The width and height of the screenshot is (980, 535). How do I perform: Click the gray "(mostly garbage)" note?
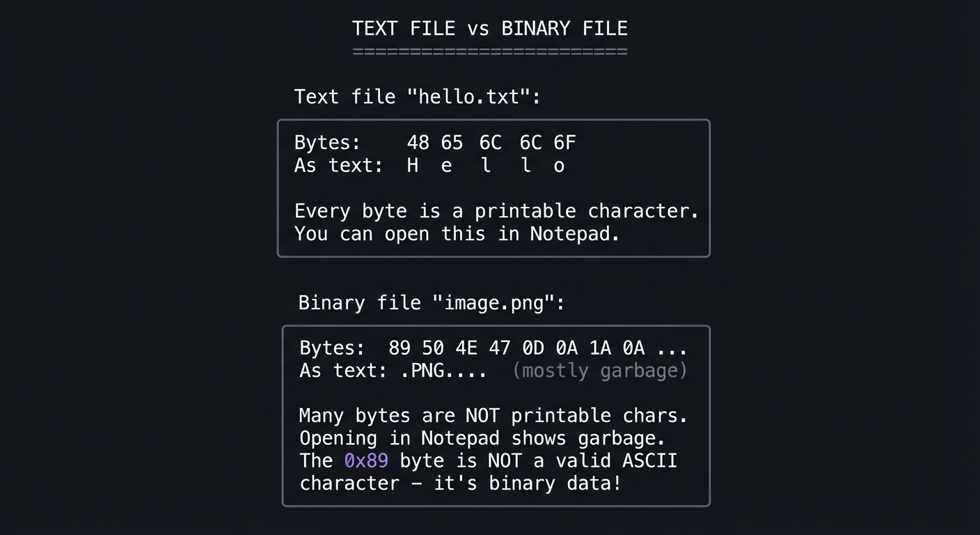[x=599, y=371]
